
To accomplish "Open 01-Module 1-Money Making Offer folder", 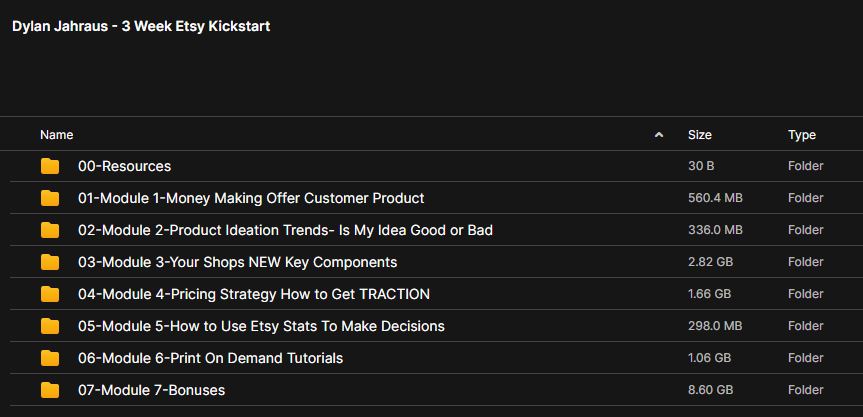I will click(x=251, y=198).
